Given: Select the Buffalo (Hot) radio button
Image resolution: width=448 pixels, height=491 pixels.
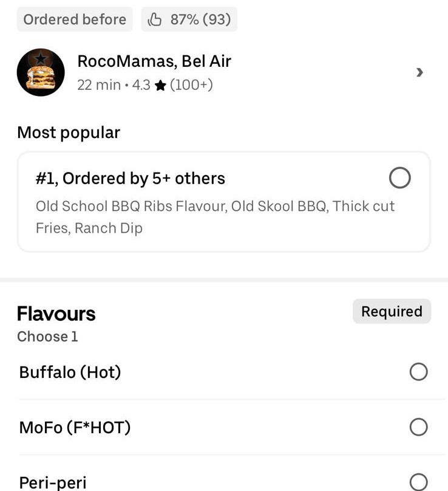Looking at the screenshot, I should coord(418,372).
